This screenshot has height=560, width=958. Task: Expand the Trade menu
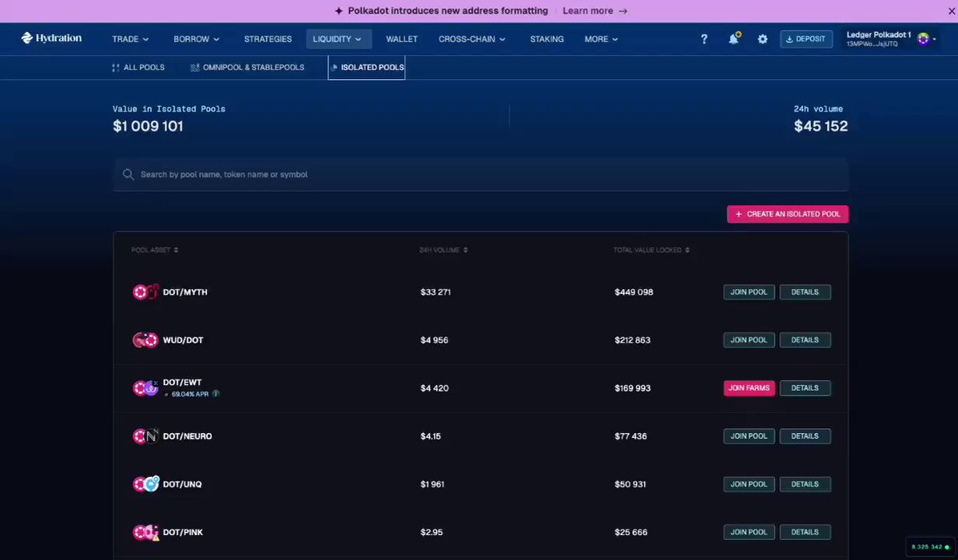[130, 39]
